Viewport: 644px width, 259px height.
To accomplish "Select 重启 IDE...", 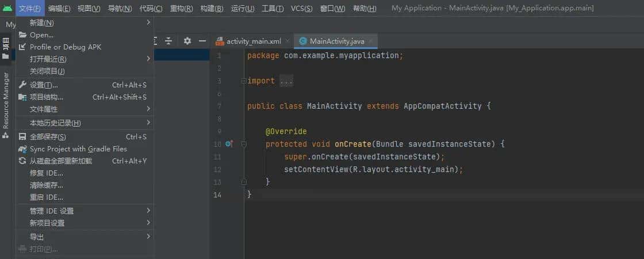I will [85, 197].
